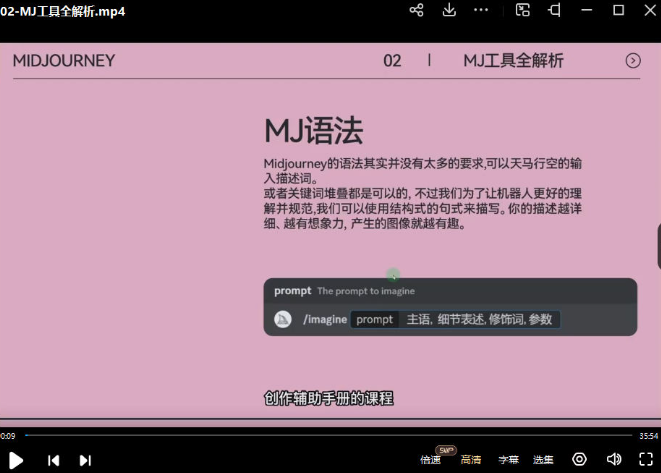Pin the player window on top
Viewport: 661px width, 473px height.
(554, 10)
